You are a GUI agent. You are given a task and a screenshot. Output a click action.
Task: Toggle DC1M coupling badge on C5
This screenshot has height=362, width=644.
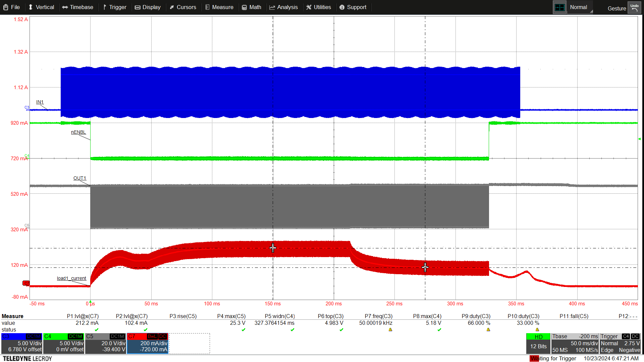click(x=117, y=336)
